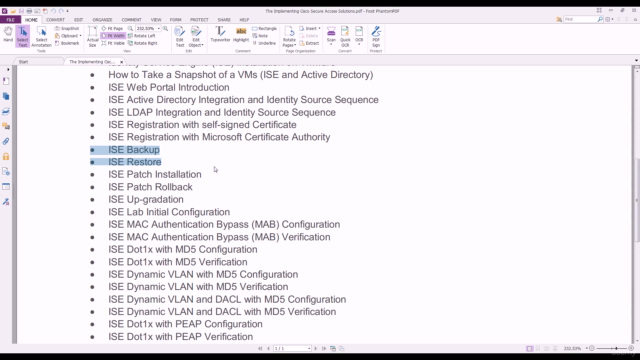Image resolution: width=640 pixels, height=360 pixels.
Task: Open the Rotate Pages dropdown
Action: pos(289,36)
